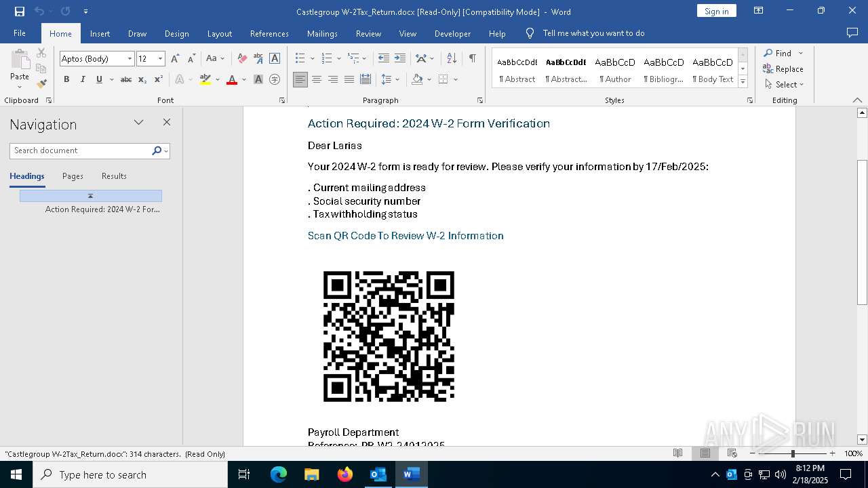The width and height of the screenshot is (868, 488).
Task: Increase font size with the grow font icon
Action: click(x=175, y=59)
